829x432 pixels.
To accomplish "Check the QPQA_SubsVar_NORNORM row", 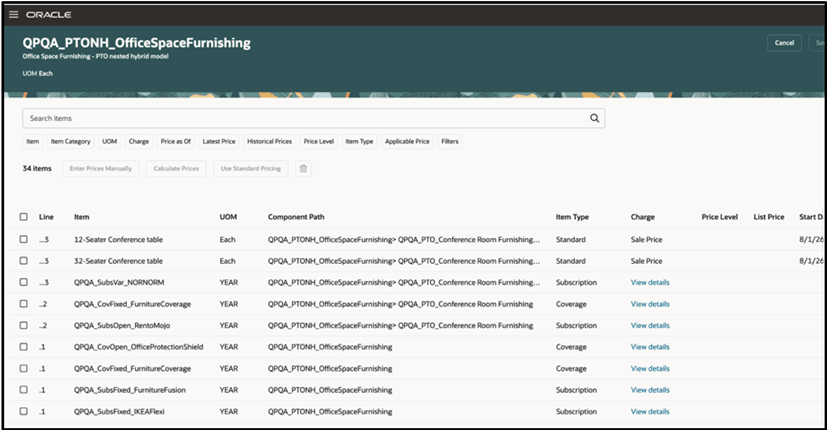I will (x=24, y=282).
